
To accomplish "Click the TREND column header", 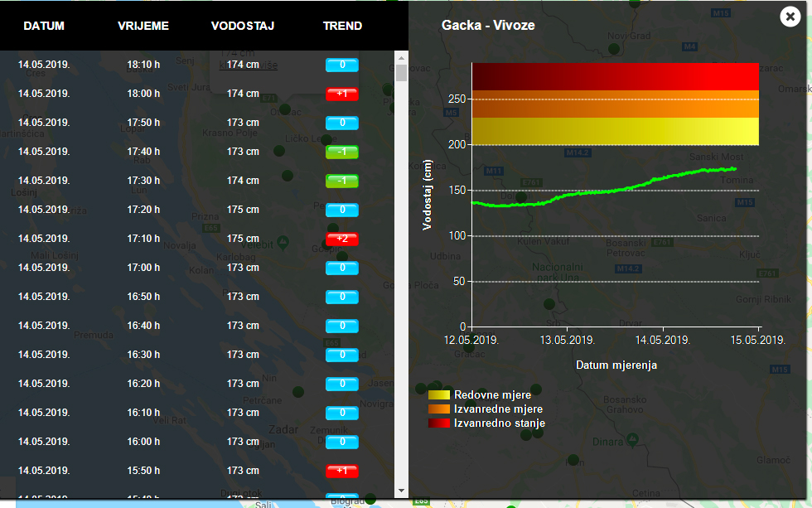I will 342,26.
